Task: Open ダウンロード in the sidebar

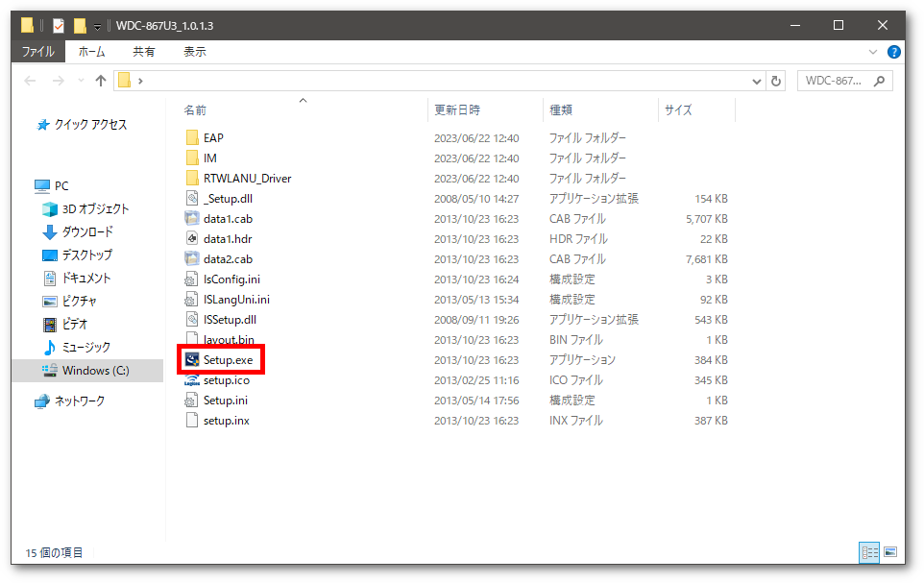Action: click(78, 231)
